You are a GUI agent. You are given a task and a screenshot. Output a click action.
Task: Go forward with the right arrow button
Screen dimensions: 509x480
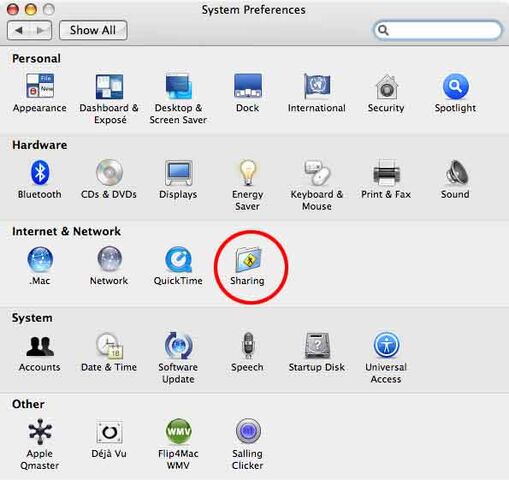[x=41, y=30]
